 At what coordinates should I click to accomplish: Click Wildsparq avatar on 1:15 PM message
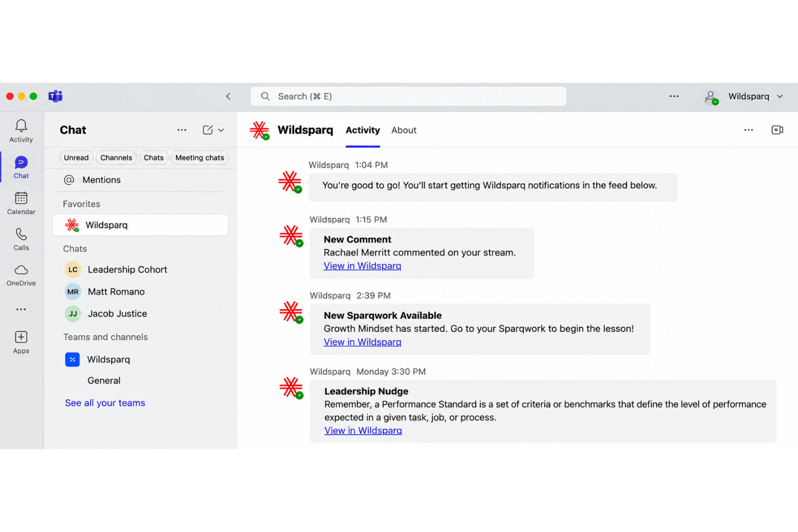[x=291, y=236]
